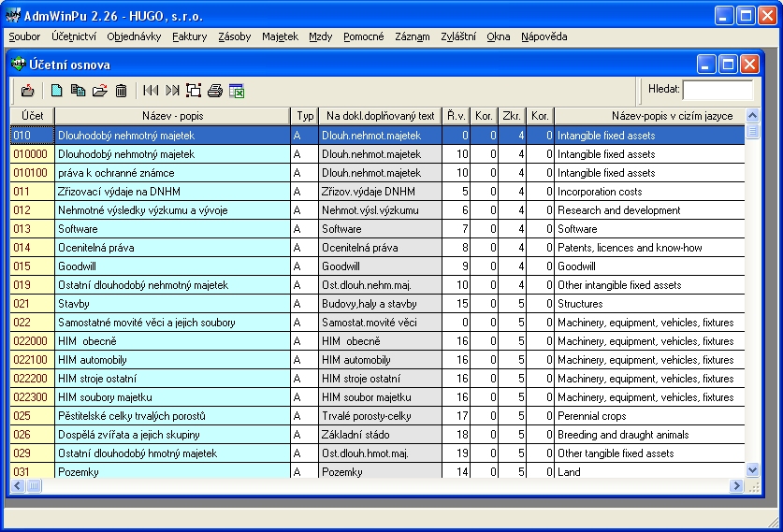Screen dimensions: 783x532
Task: Select 'Nehmotné výsledky výzkumu a vývoje' row
Action: point(377,210)
